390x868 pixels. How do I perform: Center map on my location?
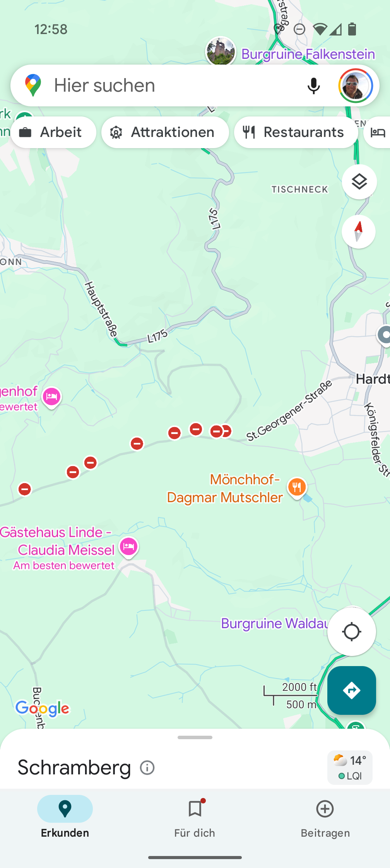pos(352,632)
